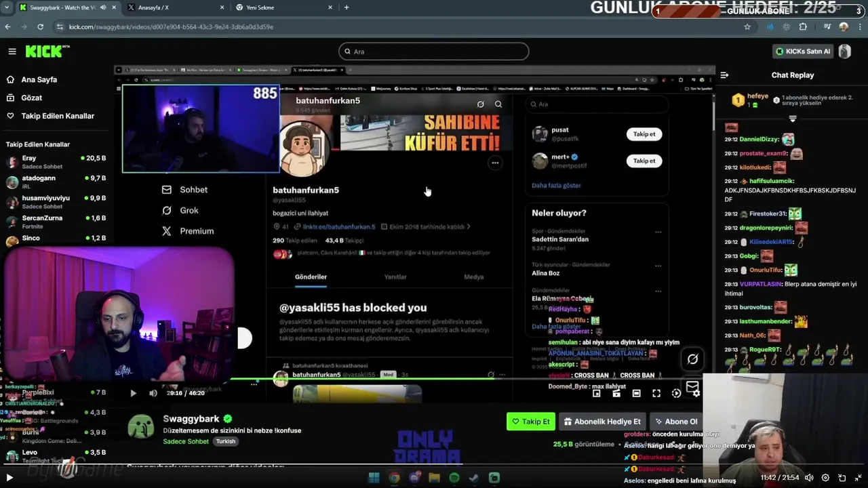The height and width of the screenshot is (488, 868).
Task: Switch to the Yeni Sekme tab
Action: point(283,7)
